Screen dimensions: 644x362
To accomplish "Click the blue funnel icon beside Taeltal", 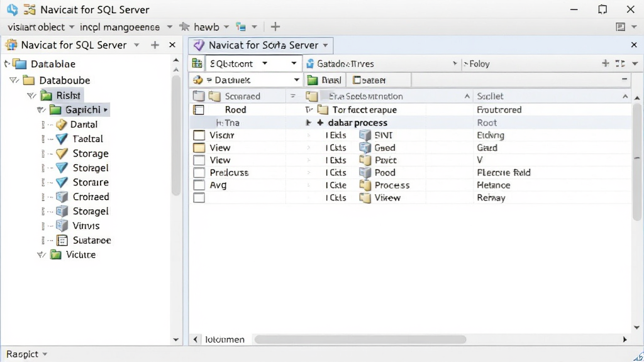I will coord(62,139).
